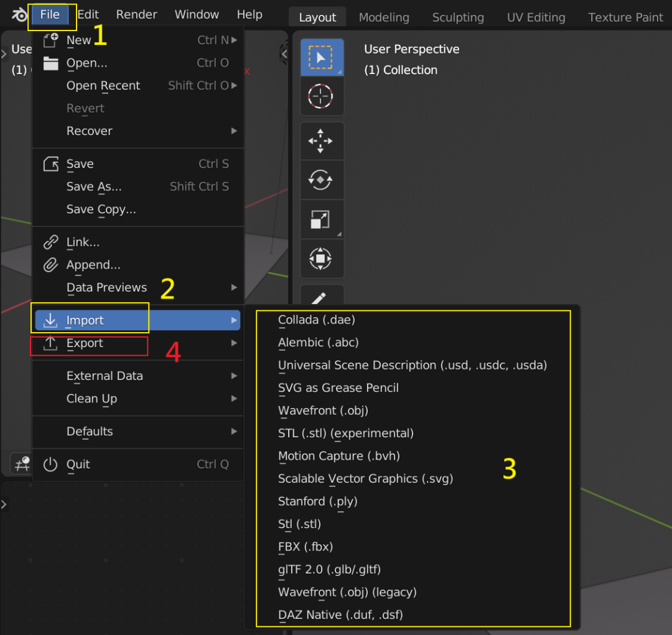Switch to the Modeling workspace tab
The height and width of the screenshot is (635, 672).
[x=384, y=17]
